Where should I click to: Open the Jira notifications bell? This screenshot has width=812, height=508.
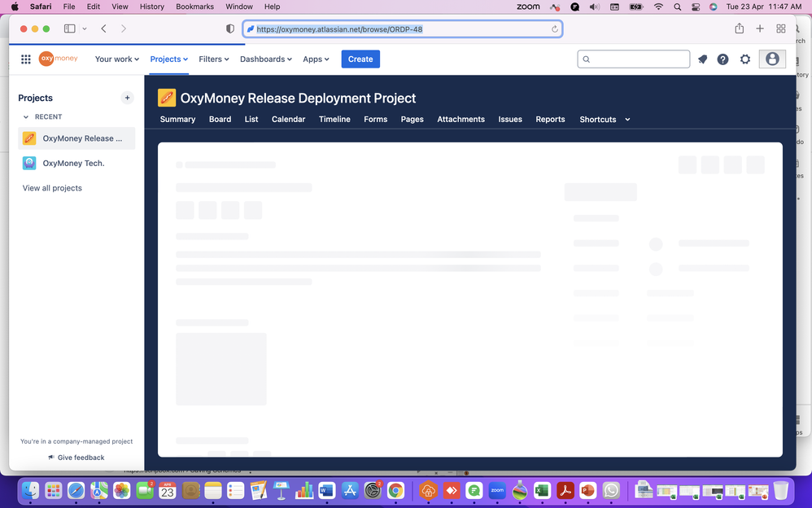[702, 59]
